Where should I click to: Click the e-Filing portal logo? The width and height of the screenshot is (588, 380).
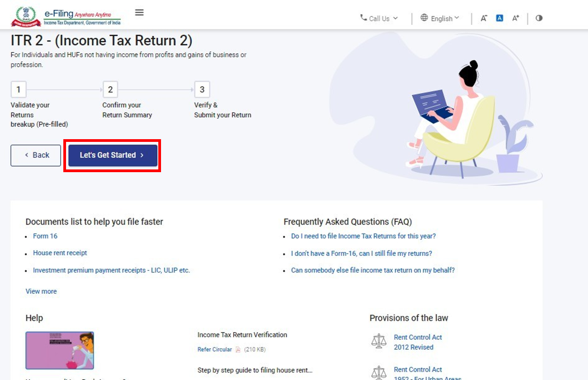pyautogui.click(x=66, y=17)
